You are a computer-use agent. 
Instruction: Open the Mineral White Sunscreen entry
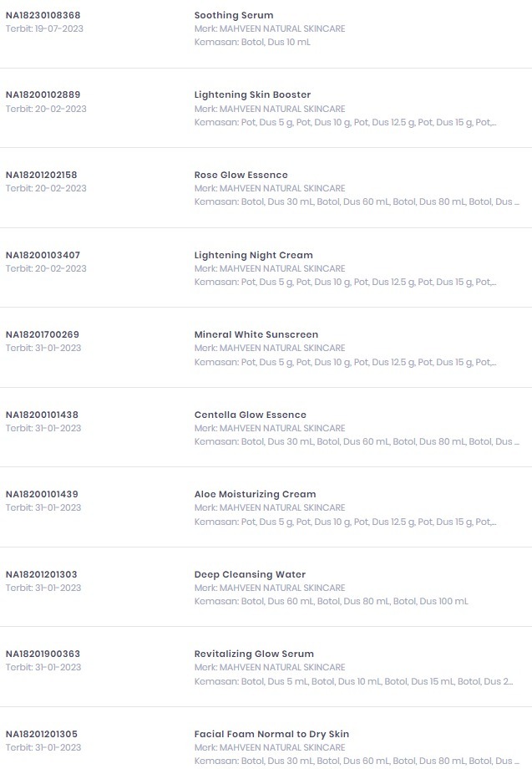point(256,334)
